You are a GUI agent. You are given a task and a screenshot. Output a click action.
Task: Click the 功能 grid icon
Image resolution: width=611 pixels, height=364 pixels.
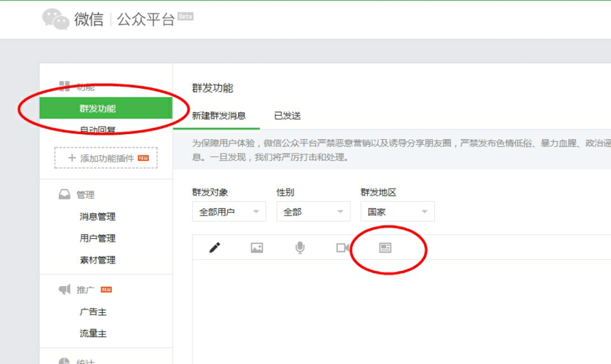coord(64,86)
